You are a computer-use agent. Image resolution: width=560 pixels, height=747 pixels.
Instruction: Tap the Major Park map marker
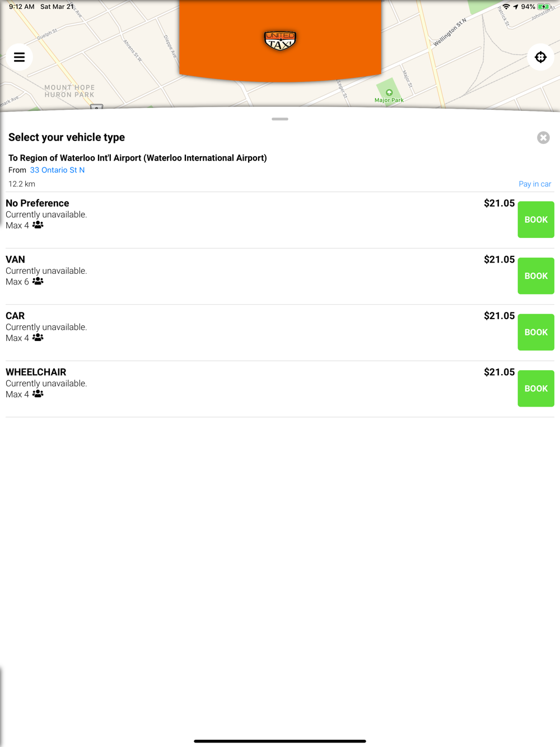(x=389, y=93)
